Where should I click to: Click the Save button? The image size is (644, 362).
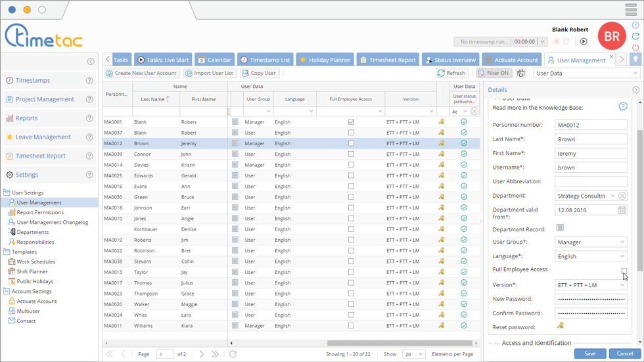point(589,353)
